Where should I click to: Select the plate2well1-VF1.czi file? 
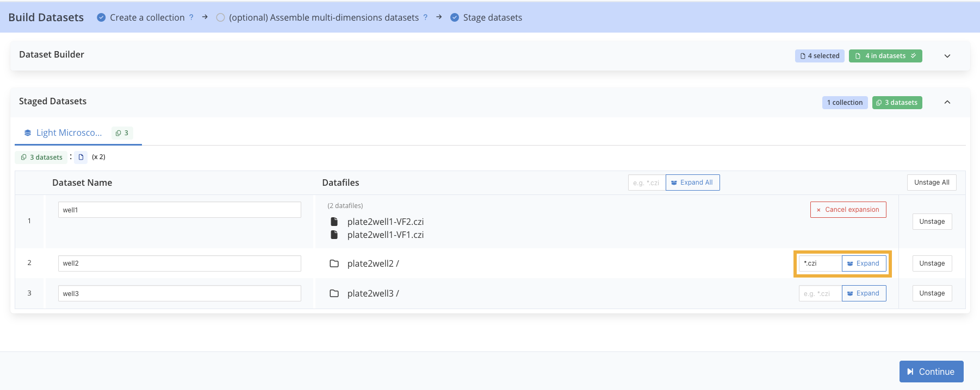click(386, 235)
